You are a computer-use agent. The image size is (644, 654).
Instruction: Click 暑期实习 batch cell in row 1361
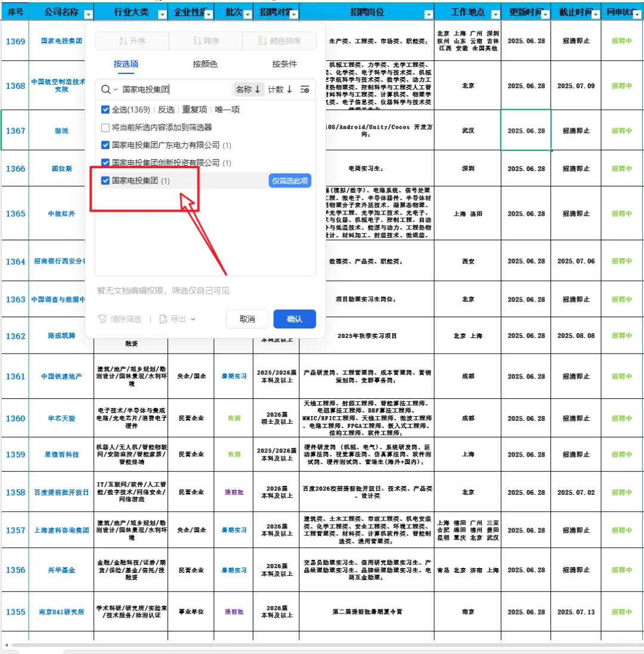click(234, 376)
